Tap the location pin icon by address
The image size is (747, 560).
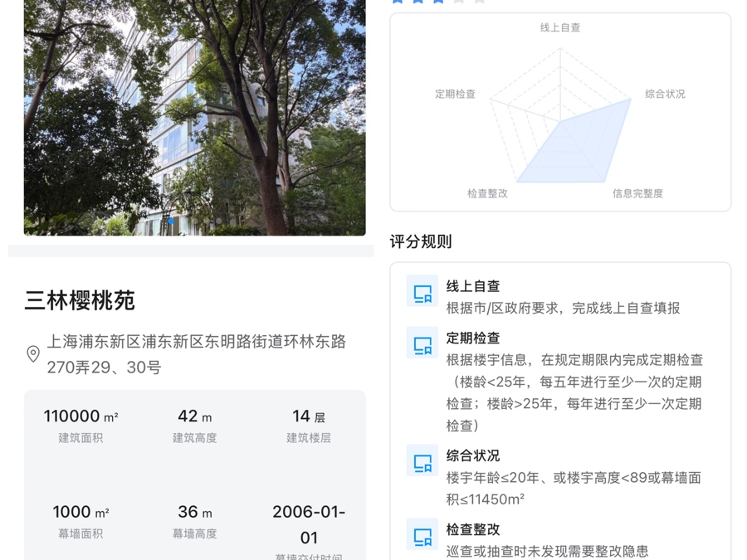(33, 354)
